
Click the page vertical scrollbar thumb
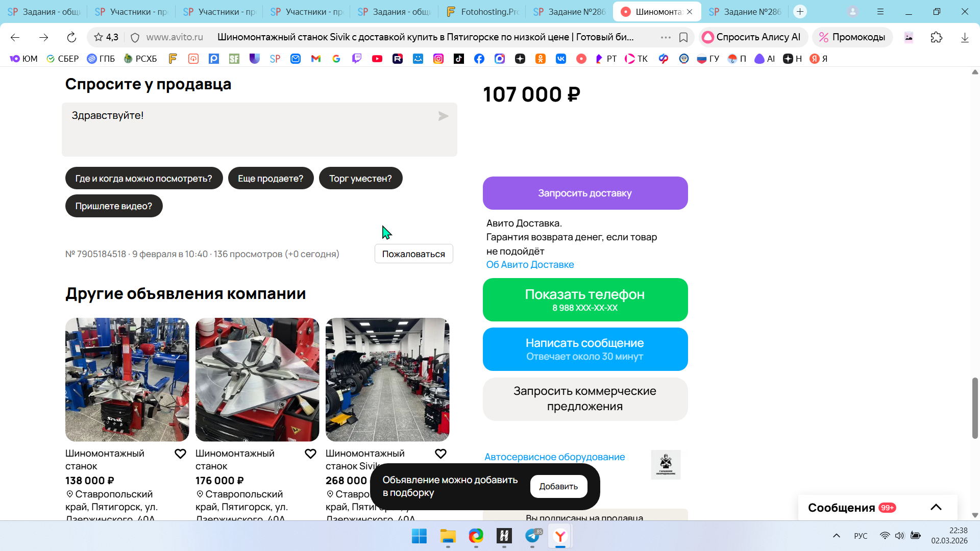[x=975, y=408]
